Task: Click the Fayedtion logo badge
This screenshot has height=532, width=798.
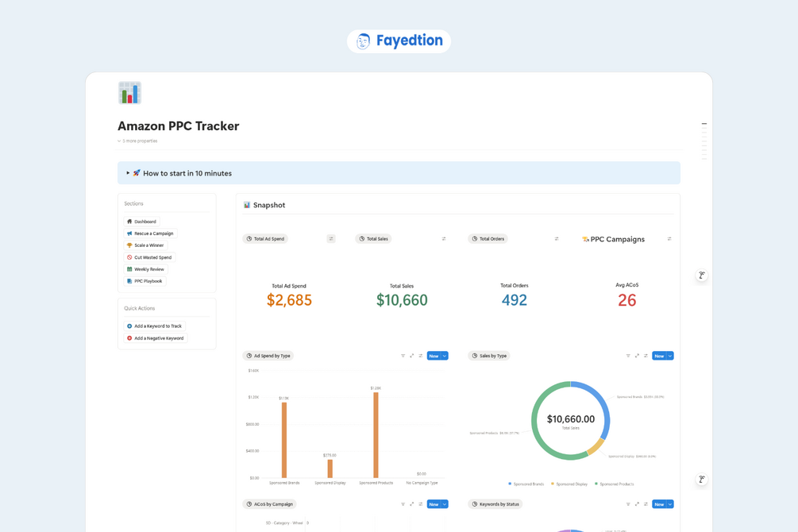Action: (399, 40)
